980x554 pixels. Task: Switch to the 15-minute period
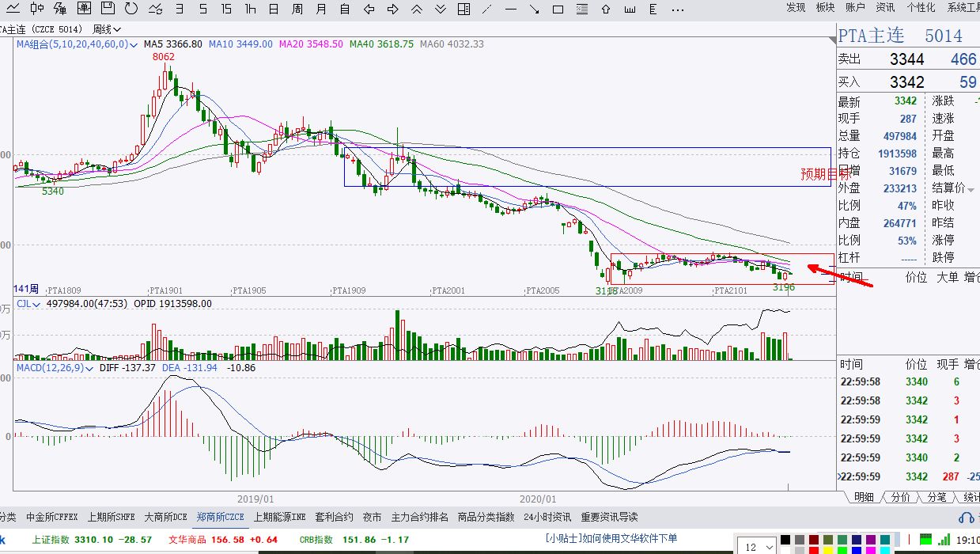(226, 9)
